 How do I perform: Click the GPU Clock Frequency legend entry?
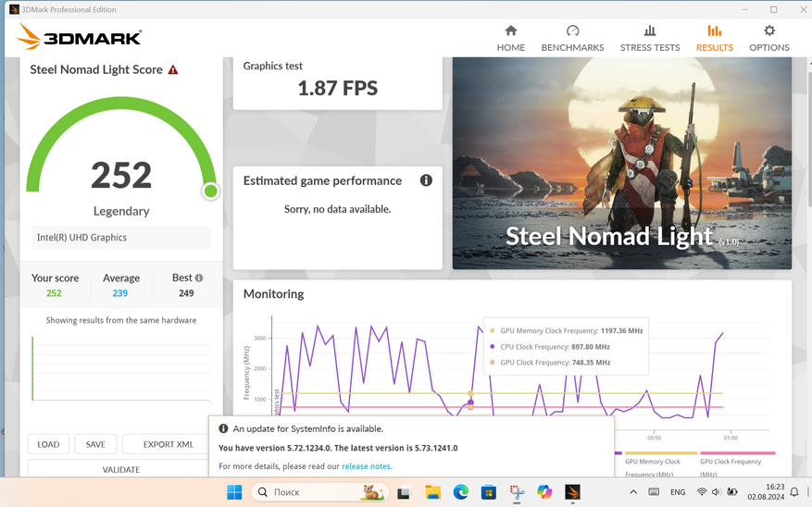tap(737, 464)
